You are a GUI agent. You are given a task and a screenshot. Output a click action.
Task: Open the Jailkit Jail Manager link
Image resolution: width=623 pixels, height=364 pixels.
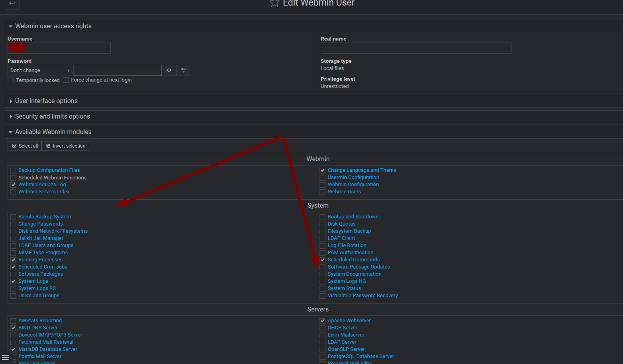(41, 238)
